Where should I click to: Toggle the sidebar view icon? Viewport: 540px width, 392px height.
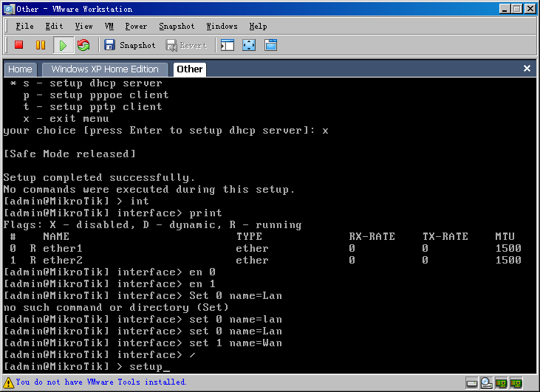point(228,45)
